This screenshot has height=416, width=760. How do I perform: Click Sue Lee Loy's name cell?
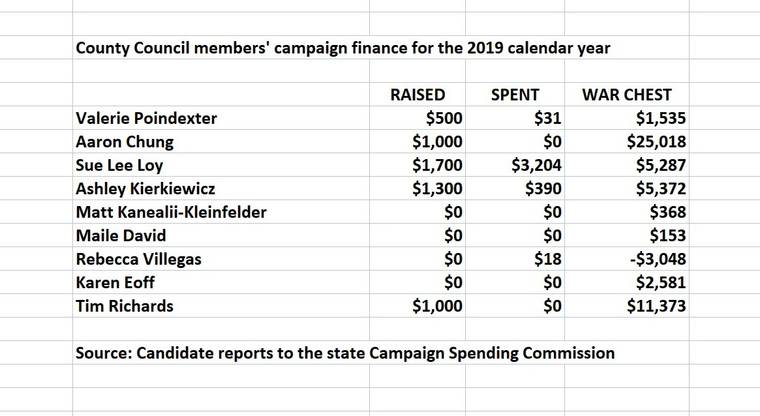117,165
